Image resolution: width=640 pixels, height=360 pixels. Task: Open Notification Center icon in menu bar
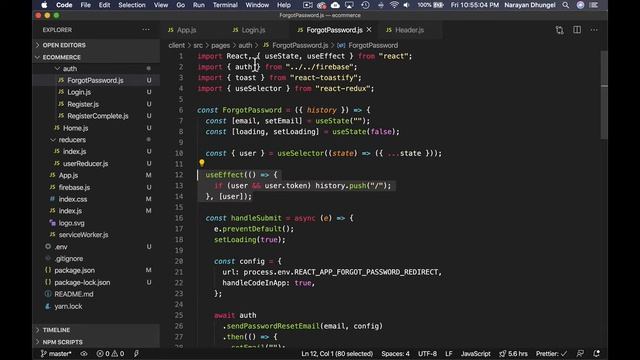click(594, 5)
